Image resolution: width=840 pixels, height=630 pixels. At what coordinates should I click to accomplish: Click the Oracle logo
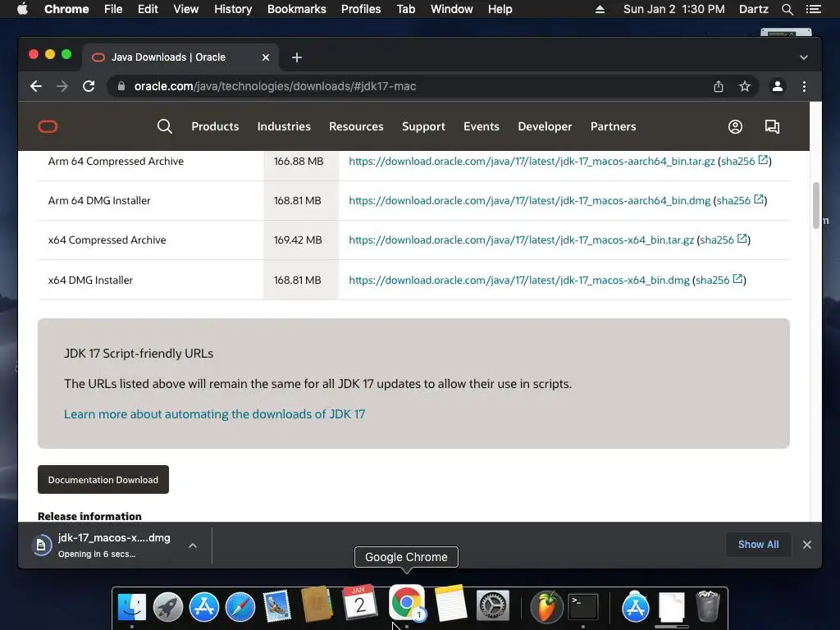(x=48, y=126)
